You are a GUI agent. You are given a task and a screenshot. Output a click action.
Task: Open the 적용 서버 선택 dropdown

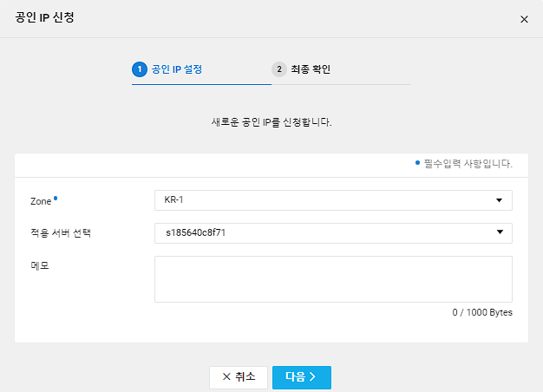point(333,233)
